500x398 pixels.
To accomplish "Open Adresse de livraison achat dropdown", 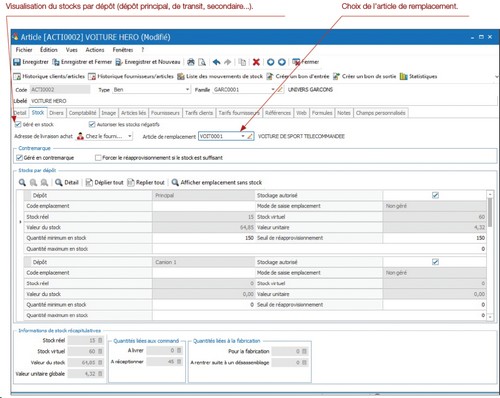I will tap(130, 136).
